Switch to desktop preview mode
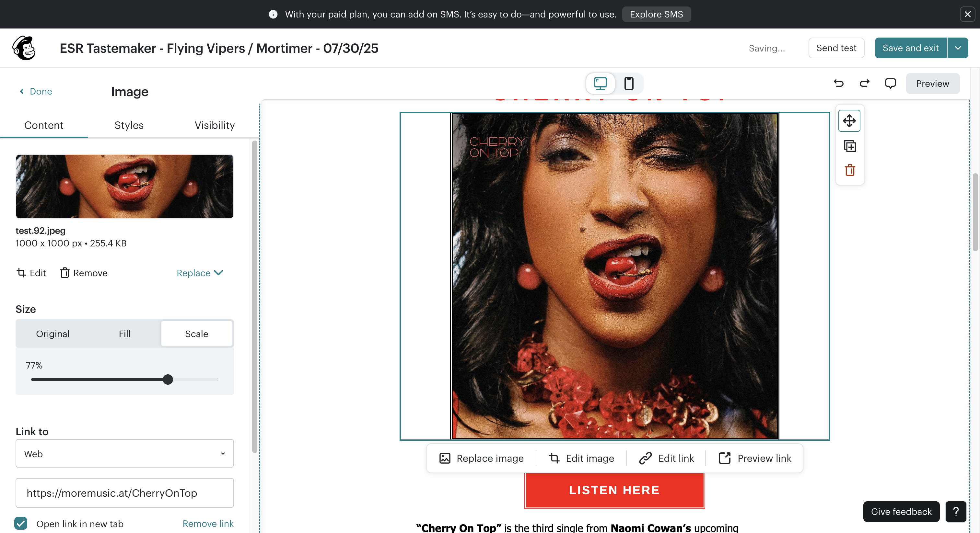Screen dimensions: 980x533 (600, 83)
